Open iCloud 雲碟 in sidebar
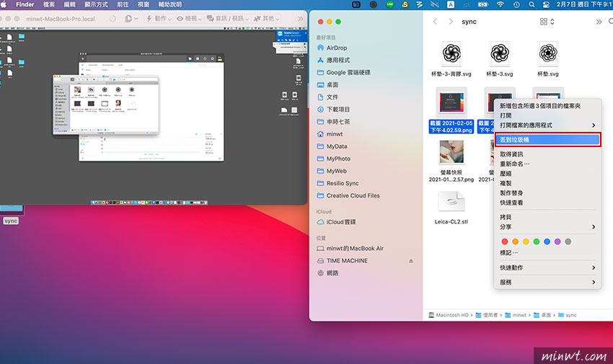Image resolution: width=613 pixels, height=364 pixels. point(337,222)
